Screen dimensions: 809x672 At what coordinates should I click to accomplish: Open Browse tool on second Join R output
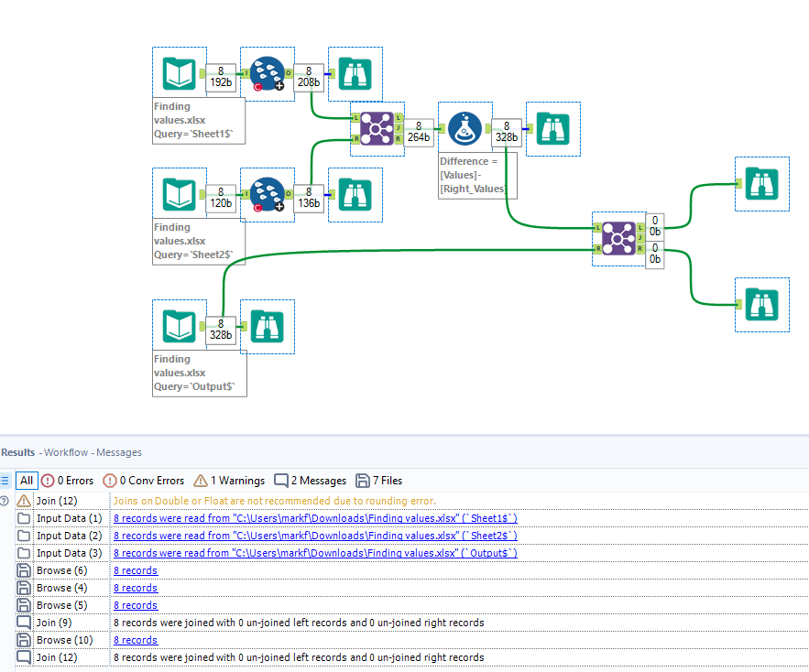coord(761,304)
